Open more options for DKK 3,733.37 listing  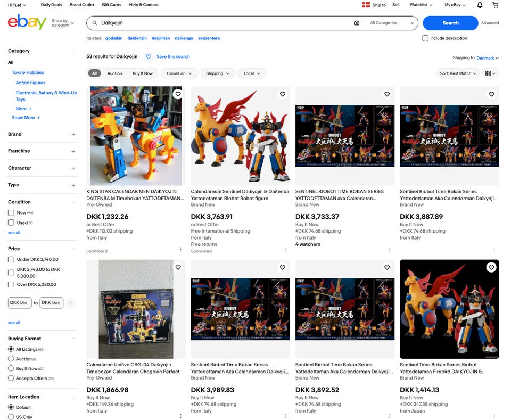click(390, 249)
